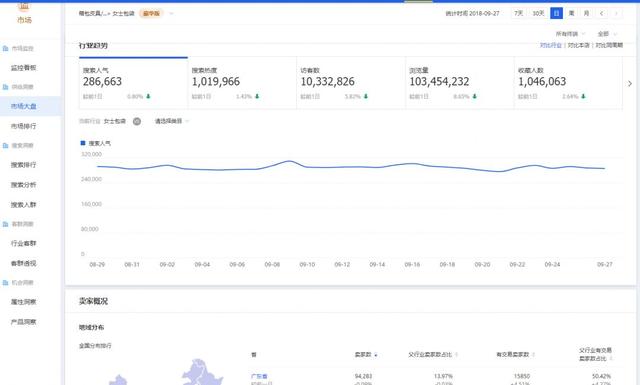This screenshot has width=640, height=385.
Task: Open 搜索分析 in sidebar
Action: click(24, 185)
